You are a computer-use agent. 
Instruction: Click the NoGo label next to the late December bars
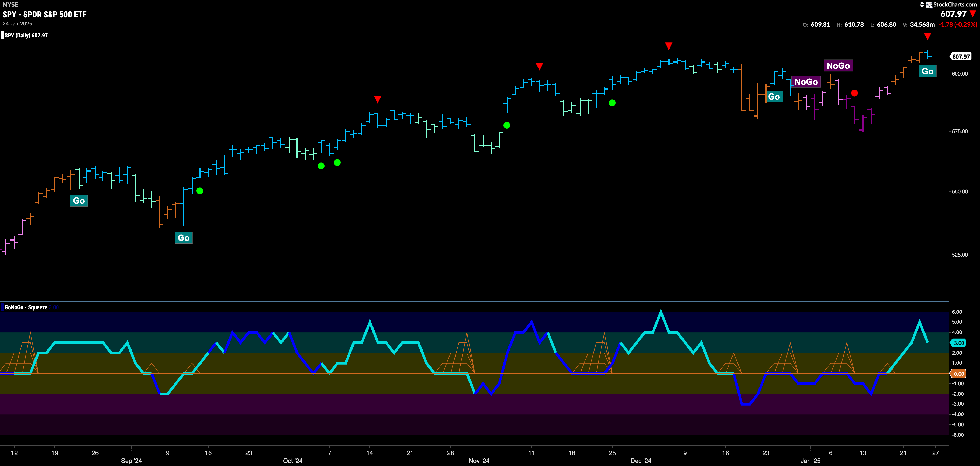coord(806,82)
